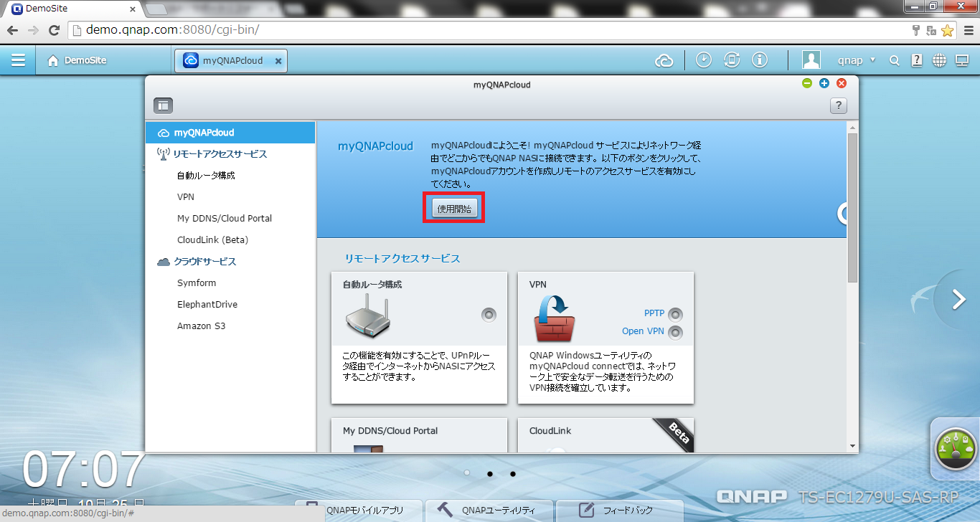The width and height of the screenshot is (980, 522).
Task: Reload the browser page
Action: (x=54, y=30)
